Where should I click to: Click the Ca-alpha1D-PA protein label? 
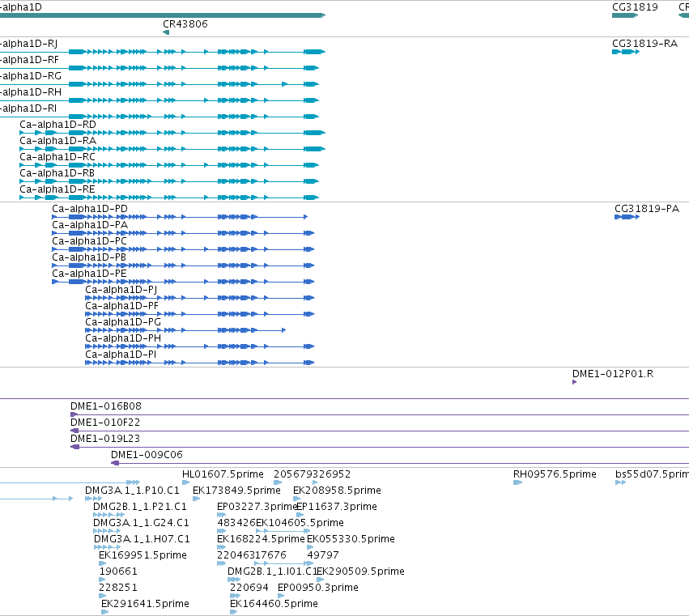tap(90, 225)
